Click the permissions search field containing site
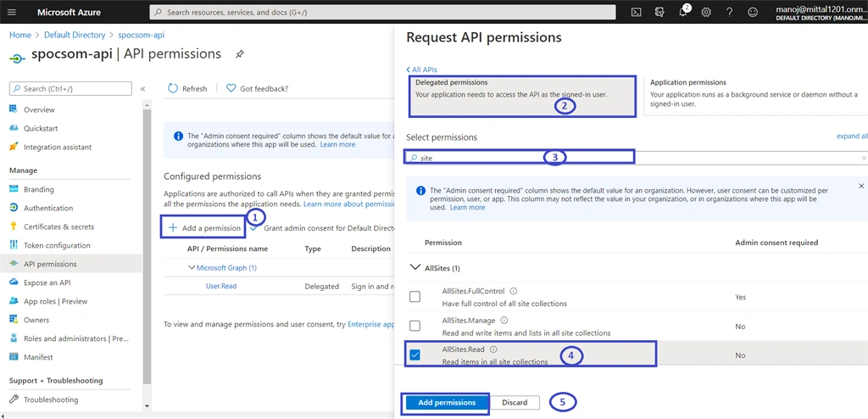868x419 pixels. [x=637, y=158]
